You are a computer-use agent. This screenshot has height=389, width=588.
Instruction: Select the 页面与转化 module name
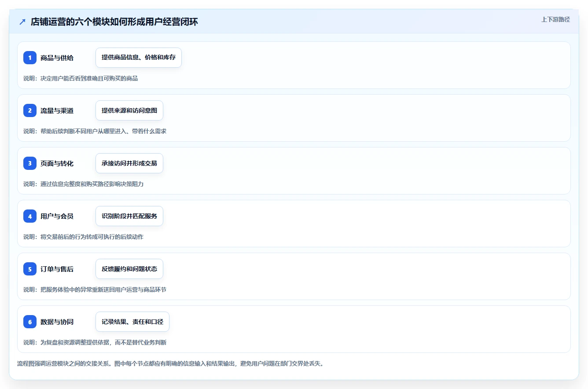tap(57, 163)
